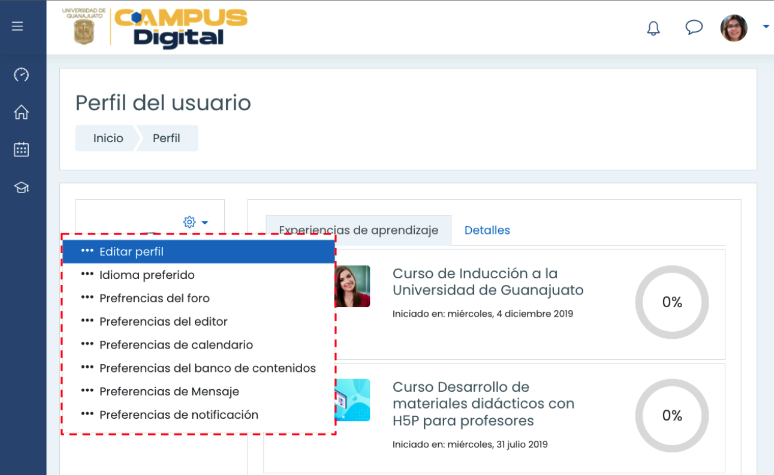Select Idioma preferido option
774x475 pixels.
198,275
